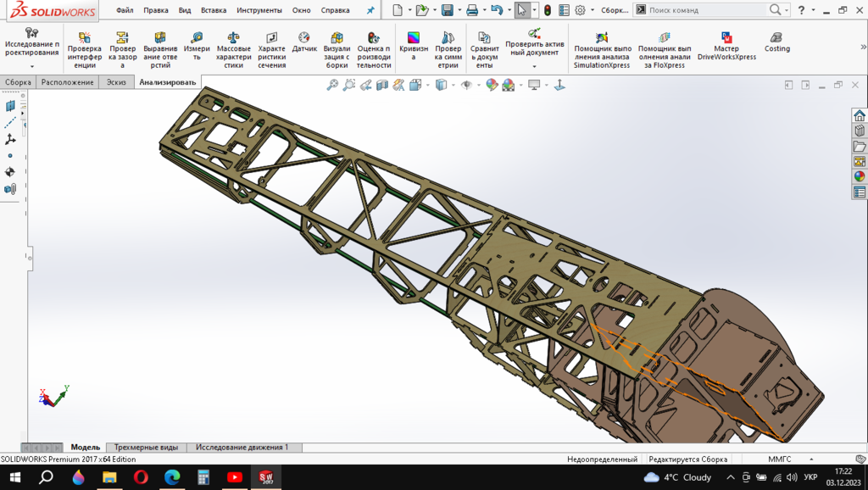The image size is (868, 490).
Task: Toggle the pin on the menu bar
Action: coord(370,10)
